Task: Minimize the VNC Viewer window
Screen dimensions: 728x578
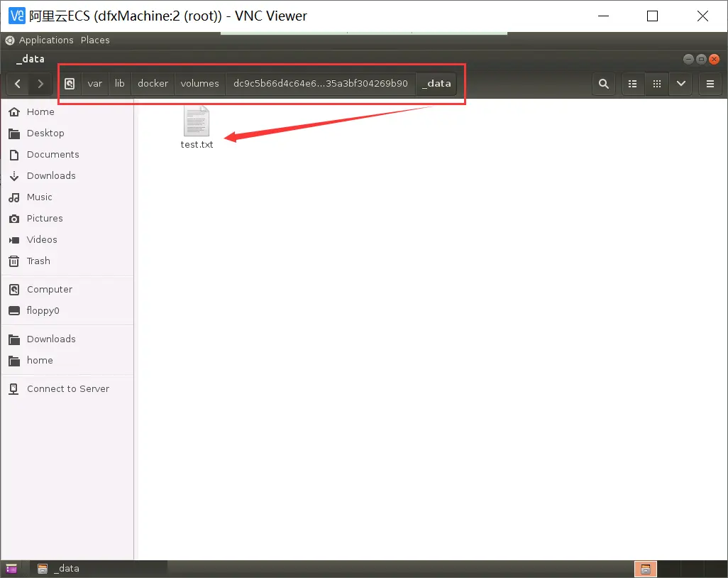Action: point(604,16)
